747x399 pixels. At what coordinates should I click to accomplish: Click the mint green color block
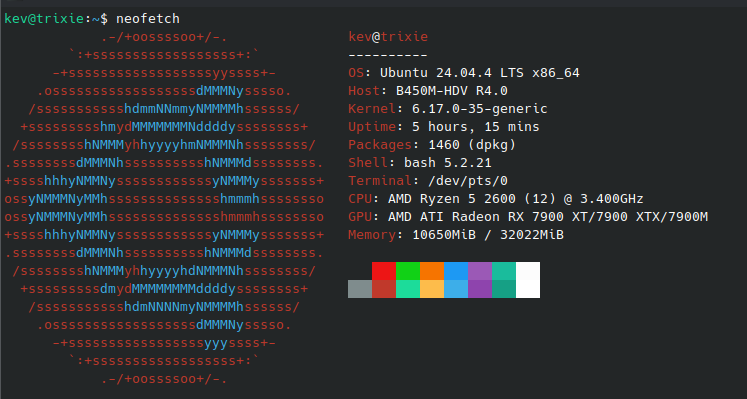pos(408,289)
